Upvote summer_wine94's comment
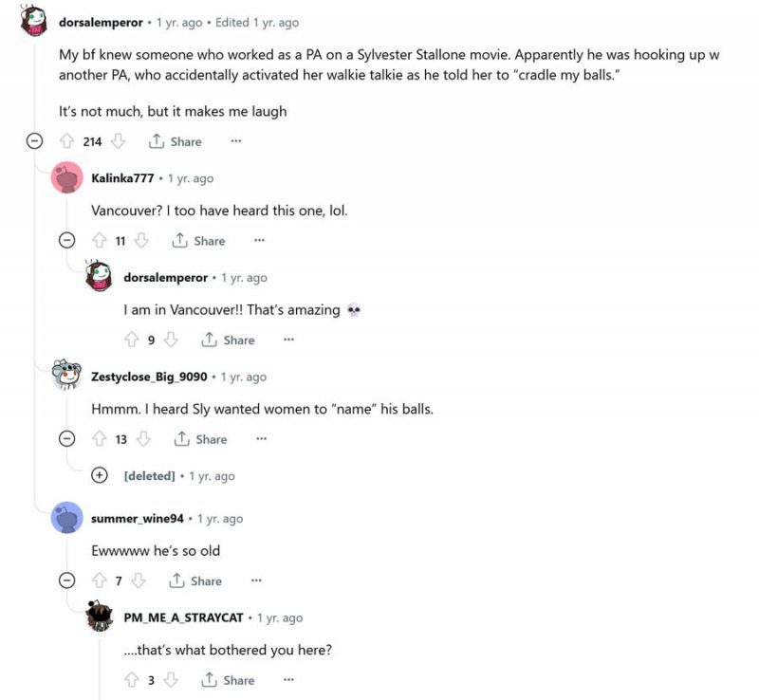 99,580
